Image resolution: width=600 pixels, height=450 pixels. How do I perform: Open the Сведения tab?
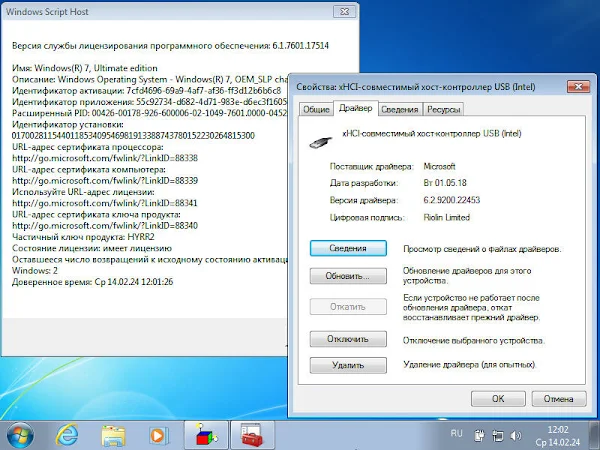[399, 109]
